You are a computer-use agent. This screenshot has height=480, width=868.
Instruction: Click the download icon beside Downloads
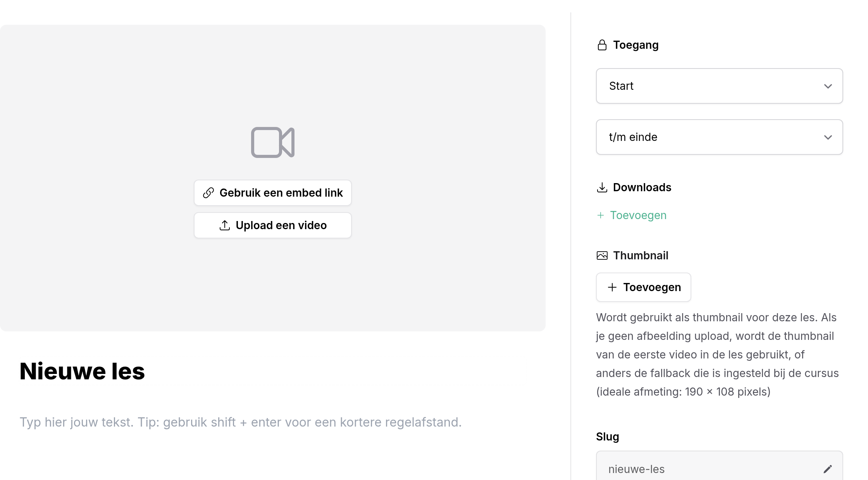click(602, 188)
